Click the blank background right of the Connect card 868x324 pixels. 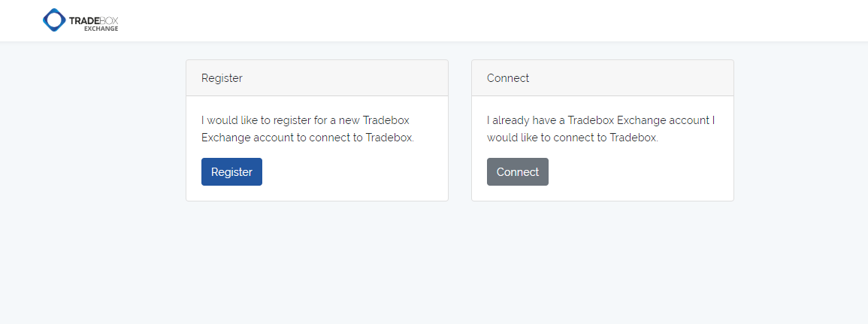800,130
